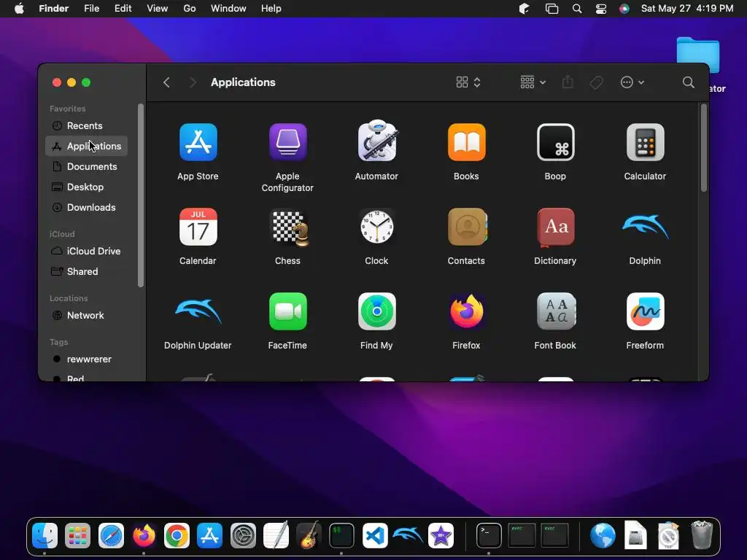Open the Edit menu
The width and height of the screenshot is (747, 560).
[x=123, y=9]
